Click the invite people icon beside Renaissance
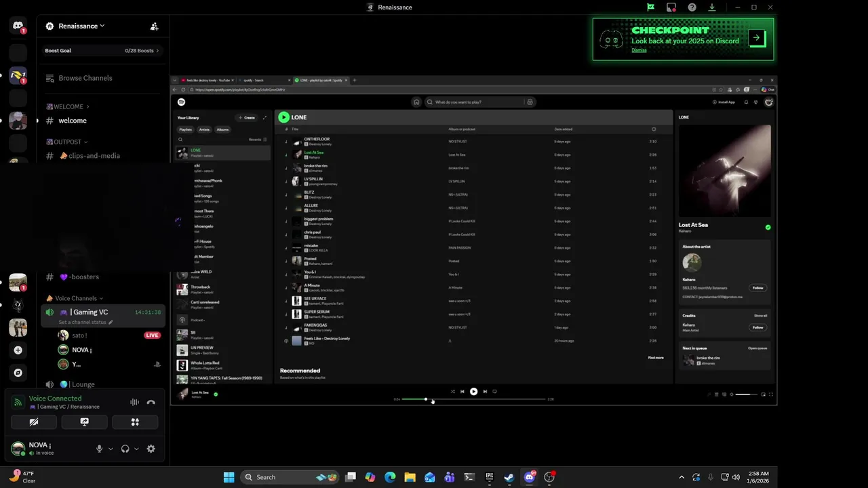Screen dimensions: 868x488 (x=154, y=26)
